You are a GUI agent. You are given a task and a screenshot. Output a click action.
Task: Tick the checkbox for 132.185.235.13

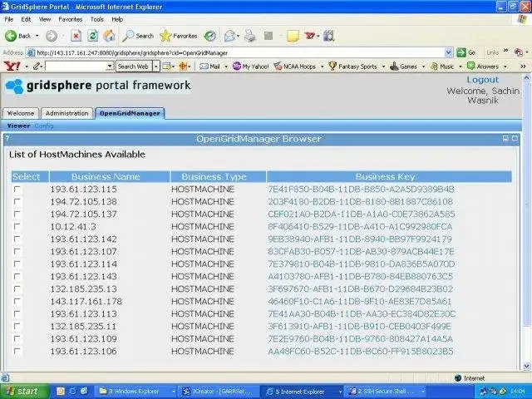pos(17,288)
